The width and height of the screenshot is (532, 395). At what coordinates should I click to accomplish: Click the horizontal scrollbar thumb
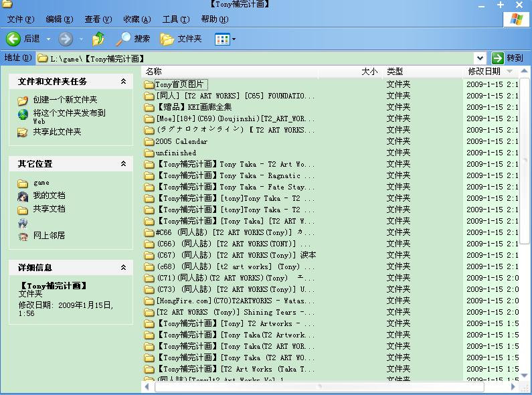(x=319, y=386)
